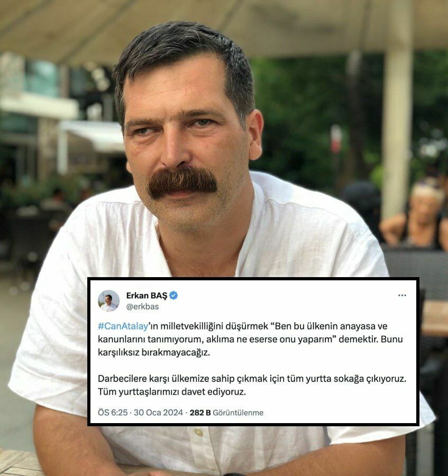This screenshot has width=448, height=476.
Task: Click the text 'karşılıksız bırakmayacağız'
Action: (x=154, y=352)
